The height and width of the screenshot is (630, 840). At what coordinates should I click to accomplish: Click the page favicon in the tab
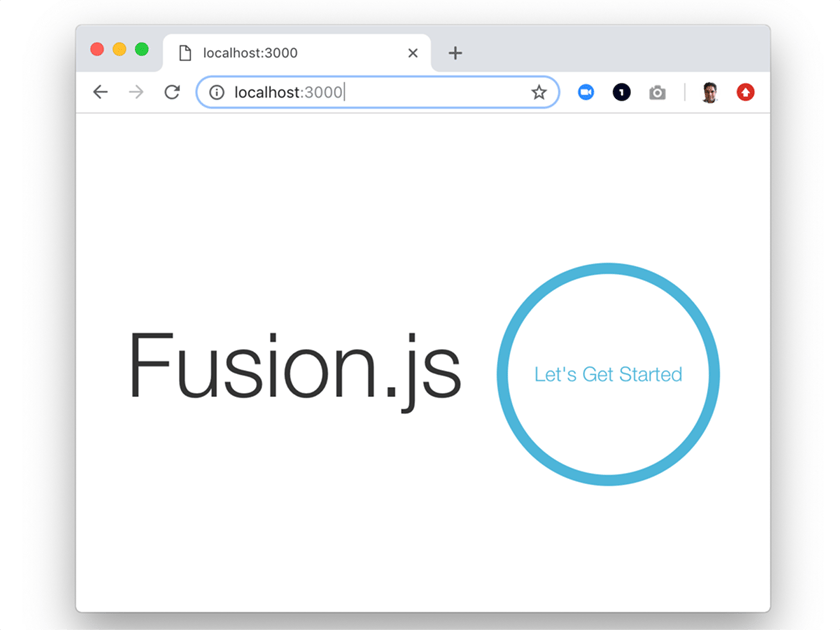click(x=185, y=53)
